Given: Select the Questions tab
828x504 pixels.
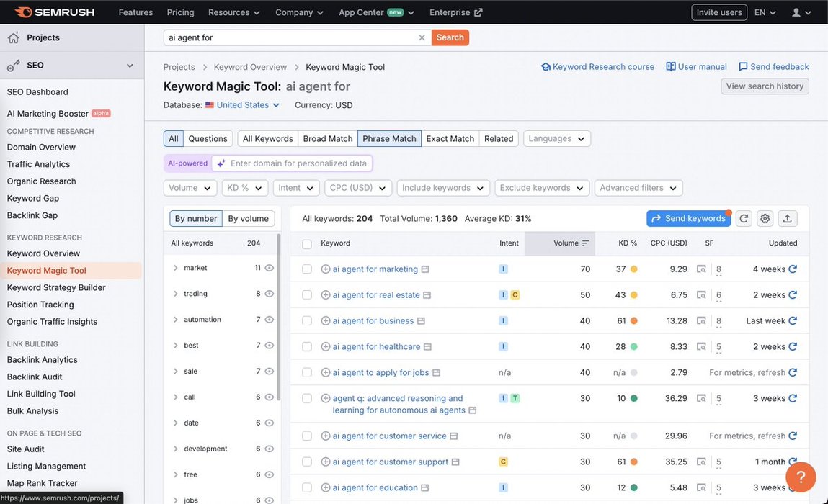Looking at the screenshot, I should point(208,139).
